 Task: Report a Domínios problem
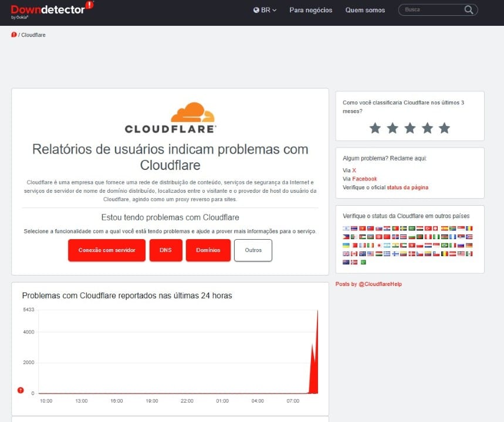point(208,250)
